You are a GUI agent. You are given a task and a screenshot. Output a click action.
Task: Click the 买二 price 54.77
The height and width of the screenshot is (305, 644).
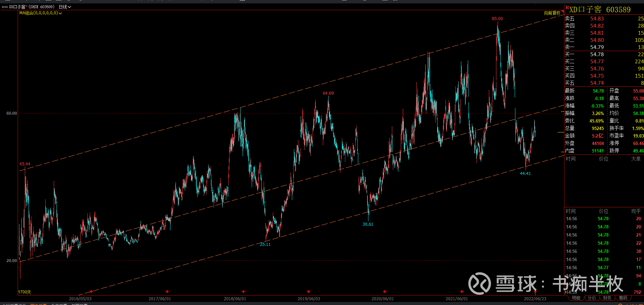(x=597, y=62)
